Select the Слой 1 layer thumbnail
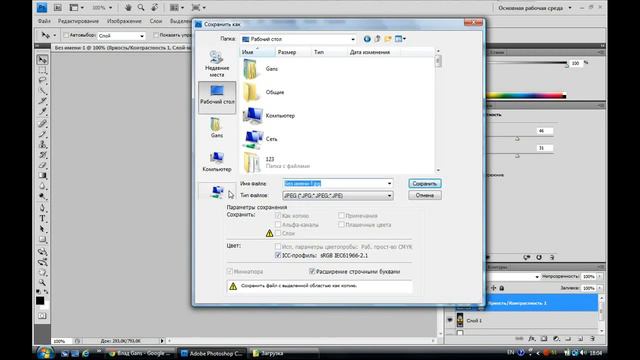Screen dimensions: 640x360 pos(460,320)
